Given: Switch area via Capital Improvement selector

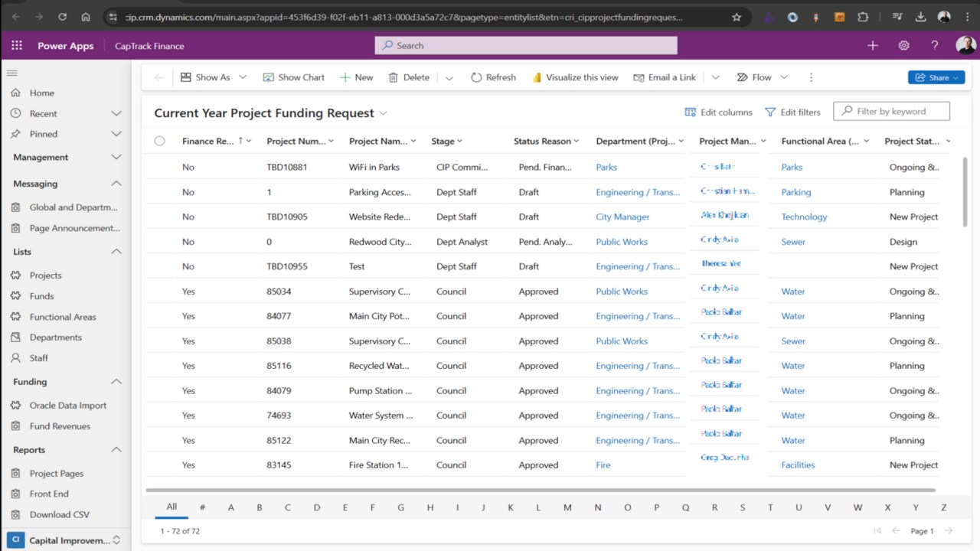Looking at the screenshot, I should pos(65,540).
